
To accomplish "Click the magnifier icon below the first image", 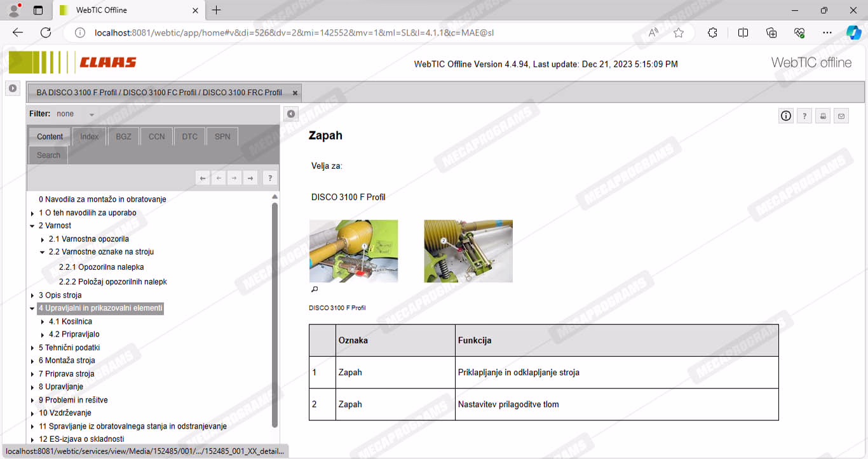I will tap(314, 289).
